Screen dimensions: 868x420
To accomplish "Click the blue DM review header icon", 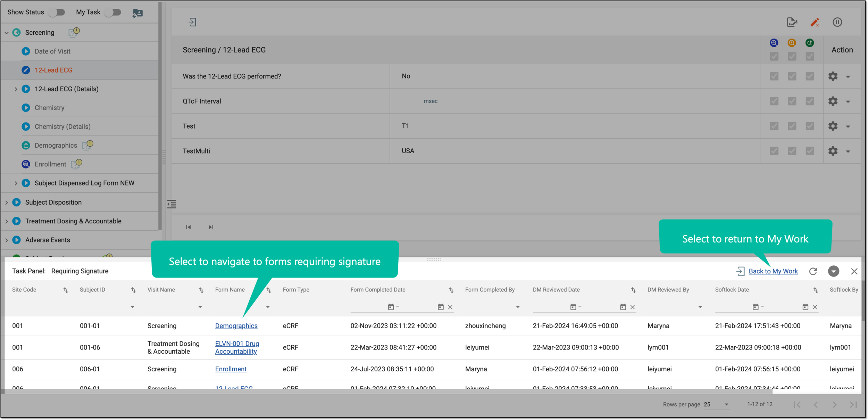I will pos(774,43).
